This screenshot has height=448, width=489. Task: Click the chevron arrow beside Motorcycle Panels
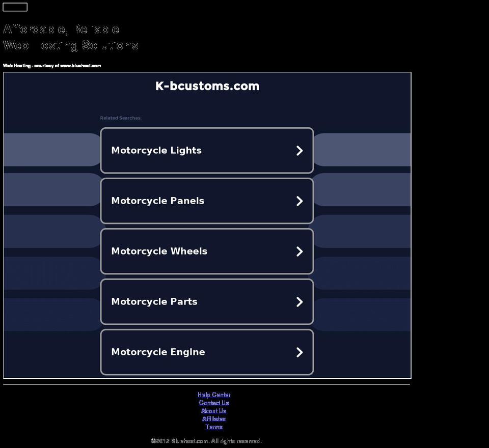300,201
